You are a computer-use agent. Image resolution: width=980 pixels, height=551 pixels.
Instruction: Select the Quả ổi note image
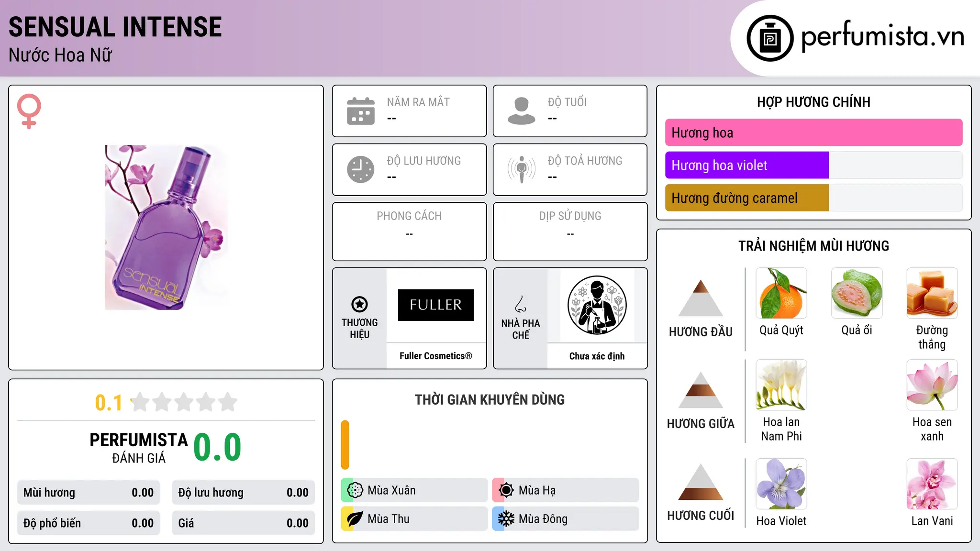pos(857,293)
